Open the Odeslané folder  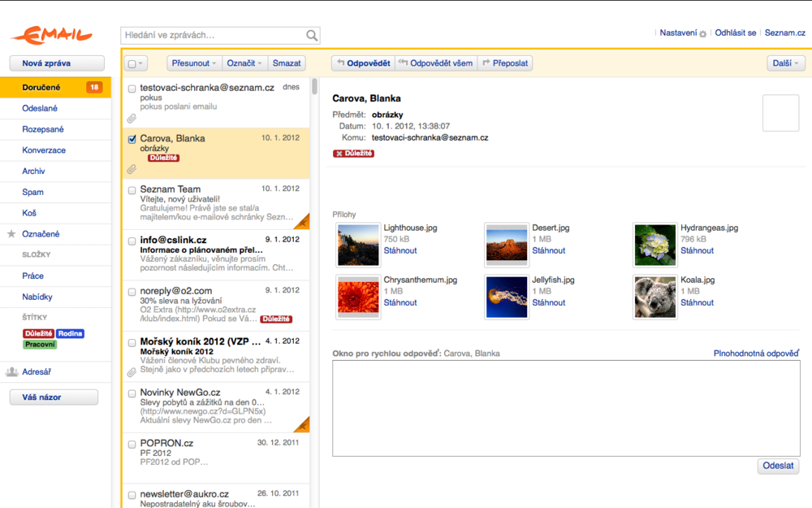[55, 108]
